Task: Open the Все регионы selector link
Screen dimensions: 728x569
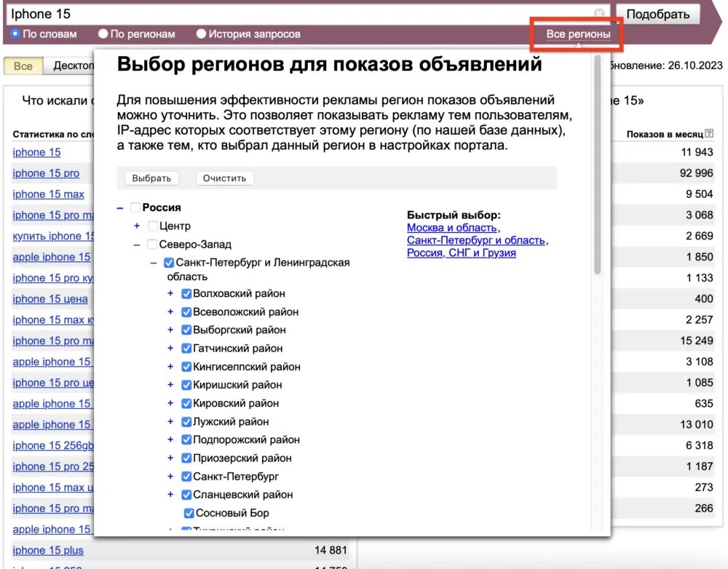Action: pos(578,34)
